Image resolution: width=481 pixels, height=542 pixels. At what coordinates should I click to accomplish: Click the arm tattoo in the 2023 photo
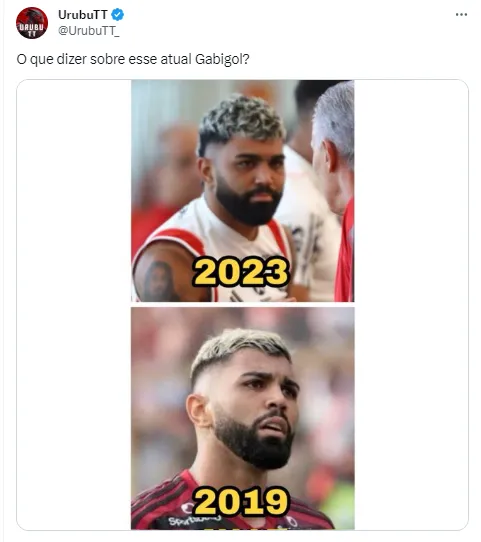click(159, 281)
